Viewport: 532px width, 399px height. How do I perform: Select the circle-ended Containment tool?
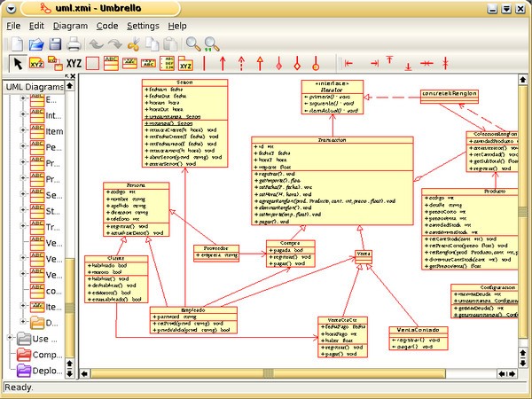316,64
